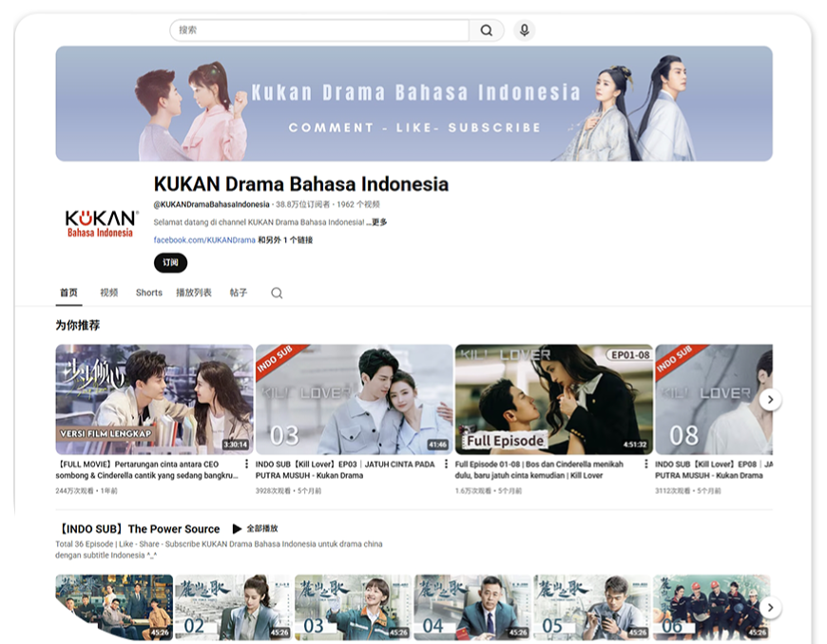Select the 播放列表 tab

tap(194, 293)
